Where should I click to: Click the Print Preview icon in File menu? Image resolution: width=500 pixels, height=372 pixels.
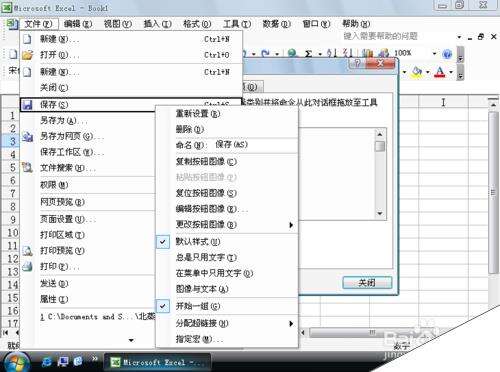click(27, 251)
